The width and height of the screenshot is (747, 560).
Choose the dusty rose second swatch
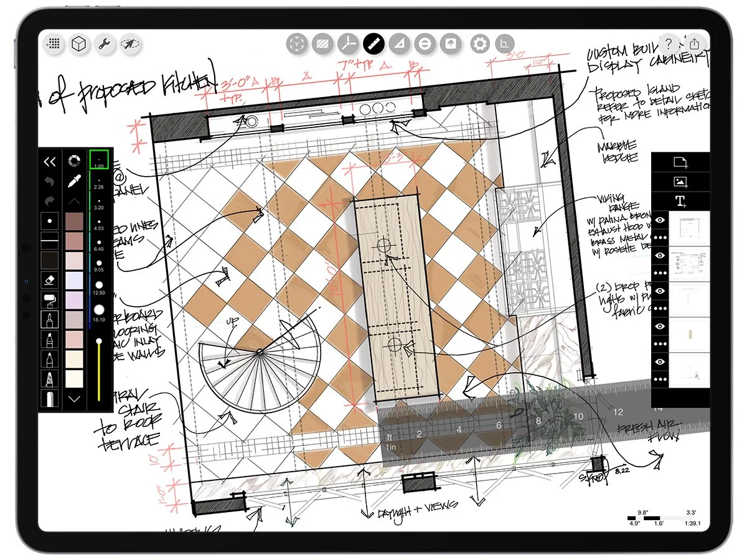coord(74,241)
